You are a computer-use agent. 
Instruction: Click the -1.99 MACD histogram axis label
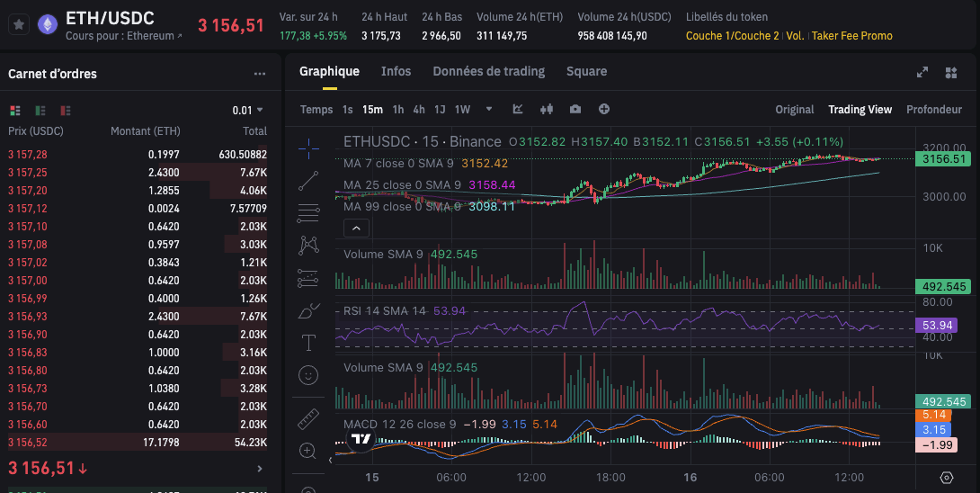point(937,444)
